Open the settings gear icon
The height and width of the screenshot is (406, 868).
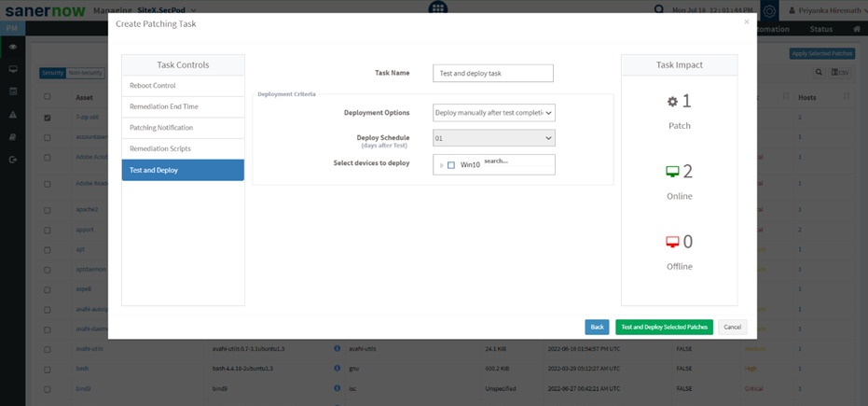(x=769, y=10)
